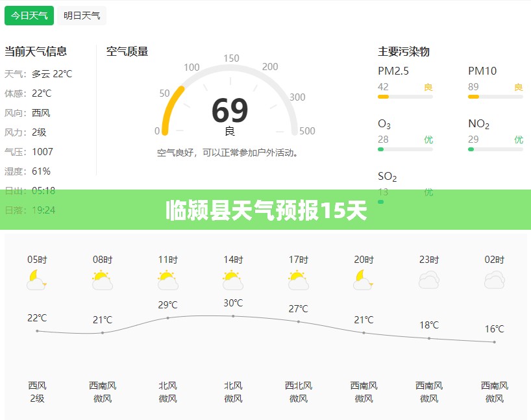Click the 05时 partly cloudy night icon
This screenshot has width=531, height=420.
[x=36, y=280]
